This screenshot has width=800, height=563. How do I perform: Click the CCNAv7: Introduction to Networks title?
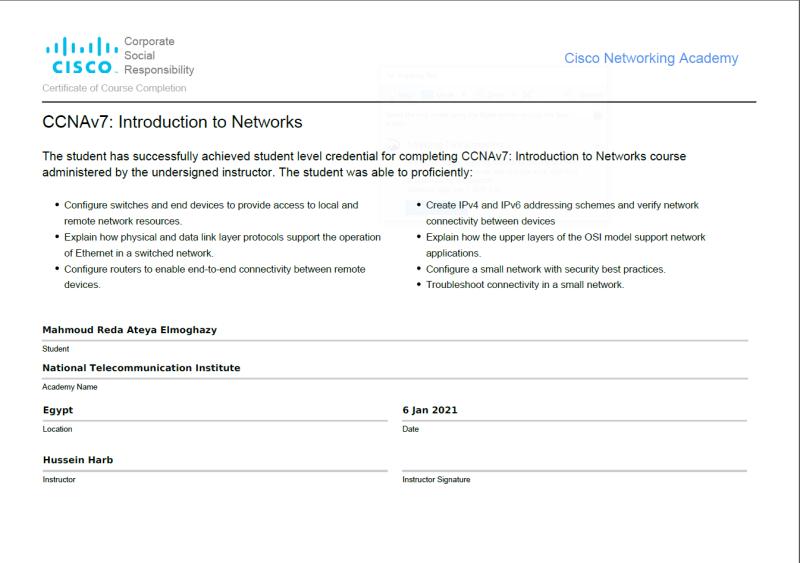coord(172,122)
